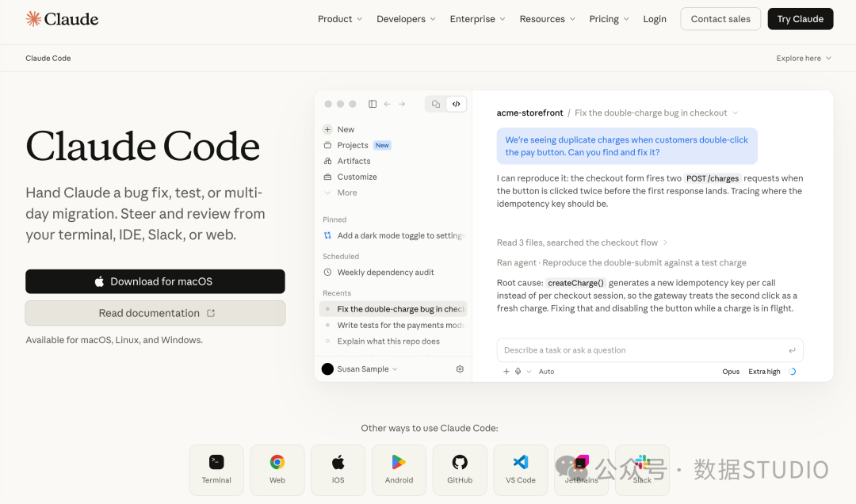The height and width of the screenshot is (504, 856).
Task: Open the Pricing menu
Action: click(610, 19)
